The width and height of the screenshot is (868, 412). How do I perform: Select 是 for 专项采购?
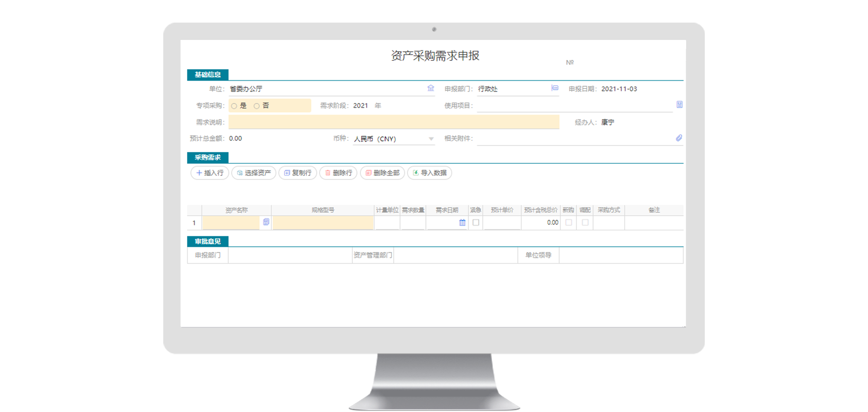click(x=234, y=106)
